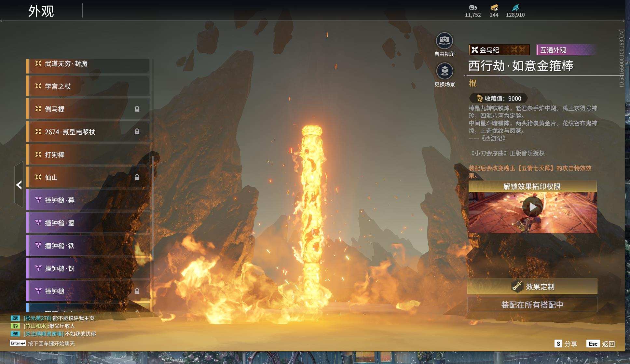630x364 pixels.
Task: Click the gold icon on 武道无穷·封魔 row
Action: pyautogui.click(x=38, y=63)
